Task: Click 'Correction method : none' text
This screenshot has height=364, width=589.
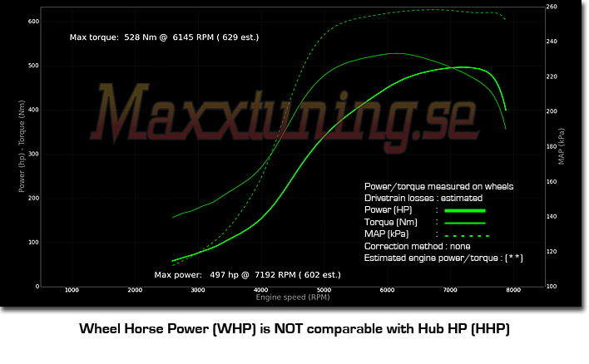Action: [x=418, y=246]
